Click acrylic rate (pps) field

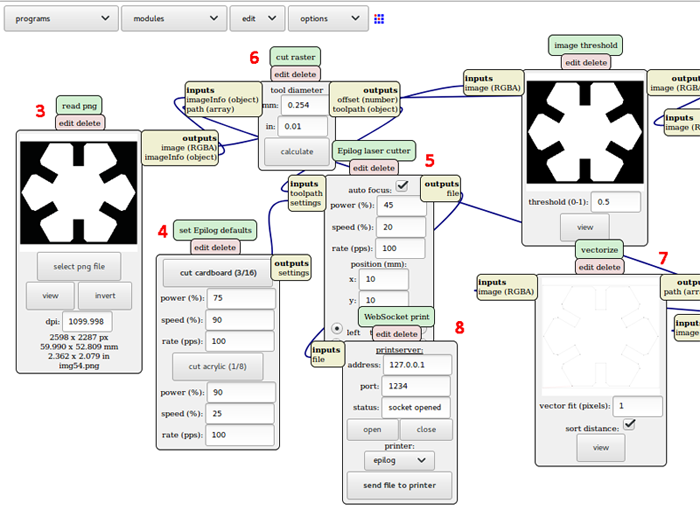click(240, 435)
